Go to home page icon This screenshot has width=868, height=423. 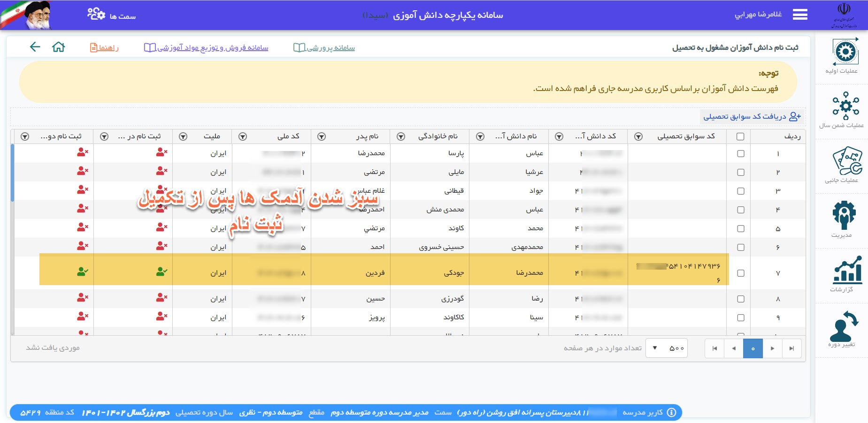(59, 47)
